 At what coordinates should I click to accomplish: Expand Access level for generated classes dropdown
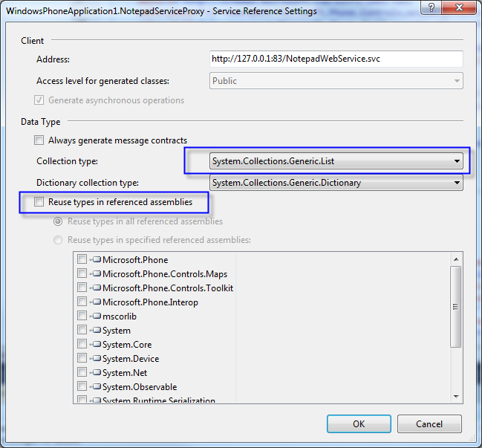point(456,80)
